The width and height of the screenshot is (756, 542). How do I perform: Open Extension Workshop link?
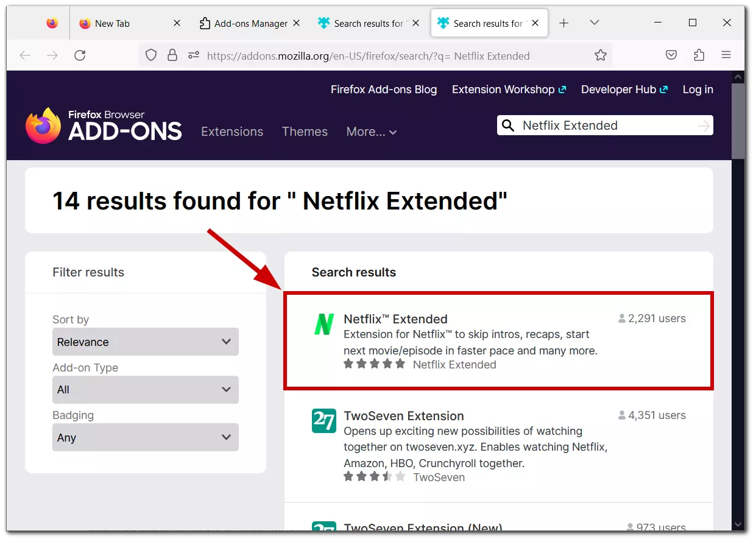tap(509, 90)
